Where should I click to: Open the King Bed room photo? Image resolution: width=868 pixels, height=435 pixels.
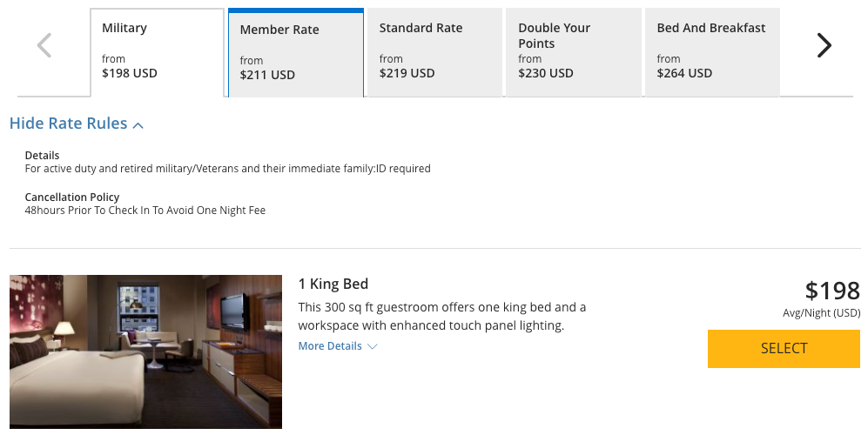point(145,351)
